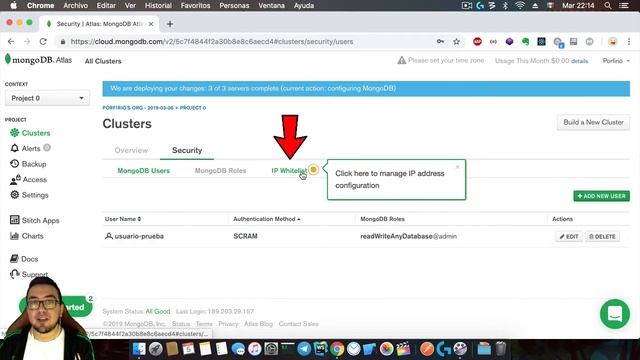Switch to the Overview tab
This screenshot has height=360, width=640.
pos(131,151)
